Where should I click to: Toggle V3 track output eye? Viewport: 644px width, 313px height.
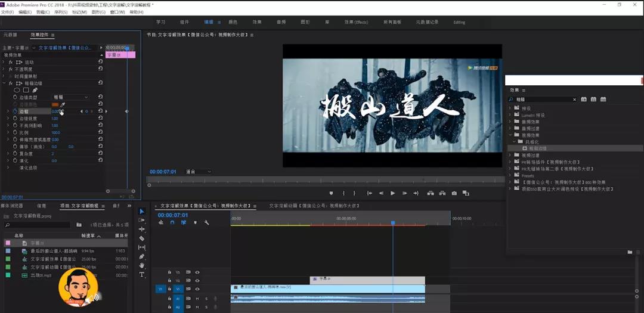tap(197, 272)
